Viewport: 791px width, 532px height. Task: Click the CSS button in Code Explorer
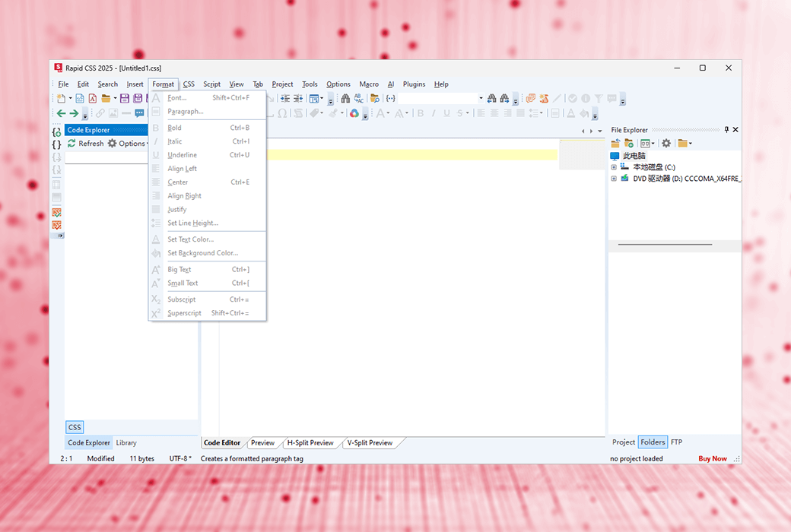tap(75, 427)
